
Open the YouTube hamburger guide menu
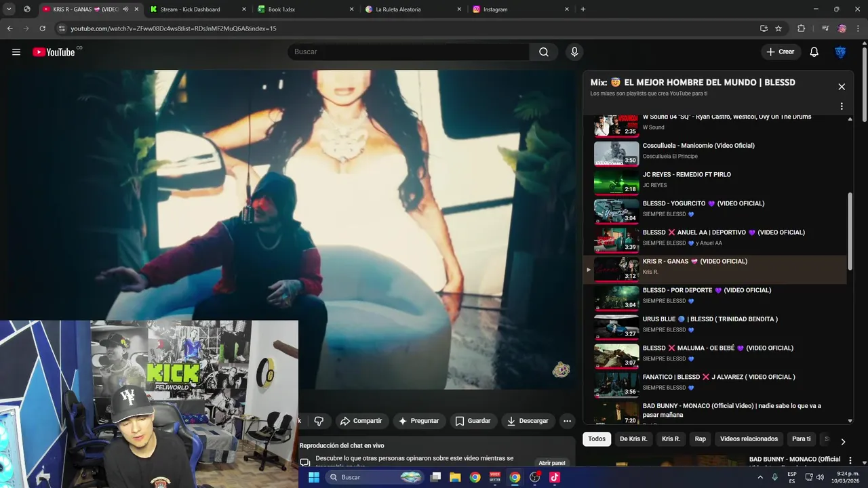16,52
